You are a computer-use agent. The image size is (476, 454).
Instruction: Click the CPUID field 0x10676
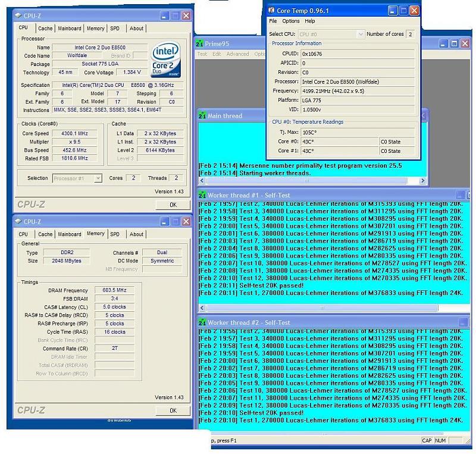click(358, 54)
